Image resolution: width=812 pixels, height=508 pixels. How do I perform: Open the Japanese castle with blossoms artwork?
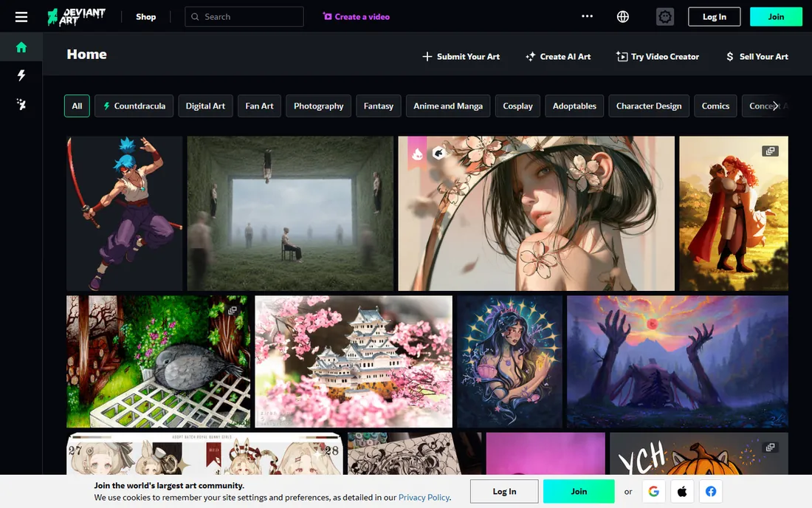point(354,362)
